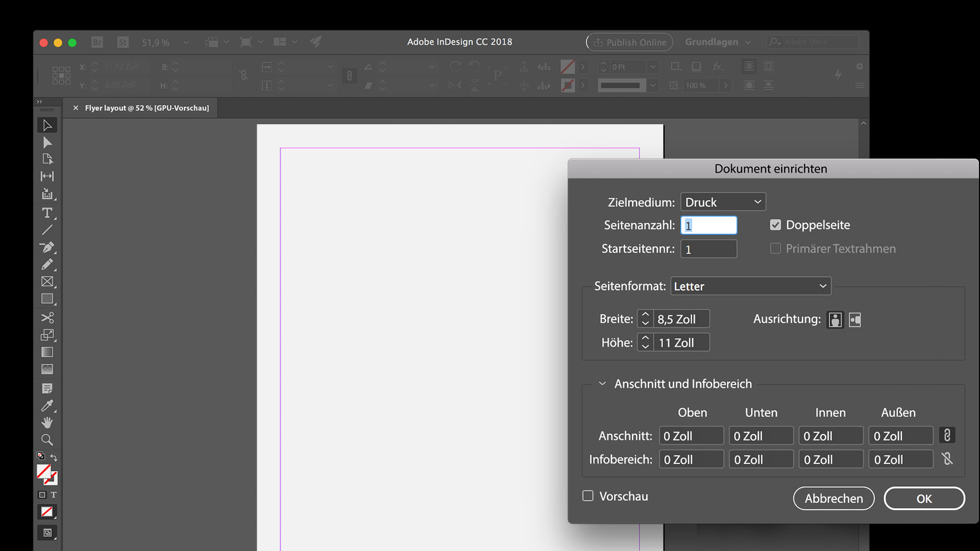Collapse the Anschnitt und Infobereich section

602,384
